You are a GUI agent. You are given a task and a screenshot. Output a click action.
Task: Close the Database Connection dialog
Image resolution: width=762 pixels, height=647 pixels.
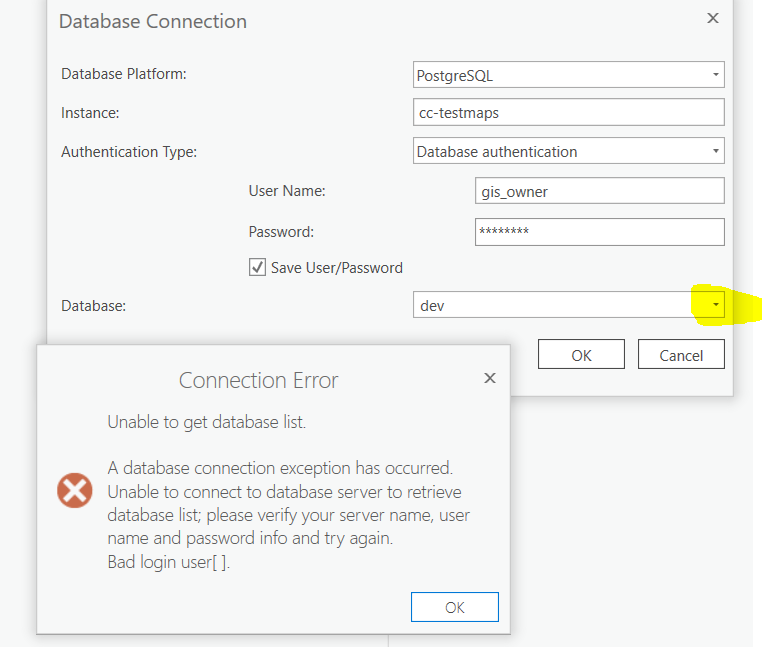[x=713, y=18]
